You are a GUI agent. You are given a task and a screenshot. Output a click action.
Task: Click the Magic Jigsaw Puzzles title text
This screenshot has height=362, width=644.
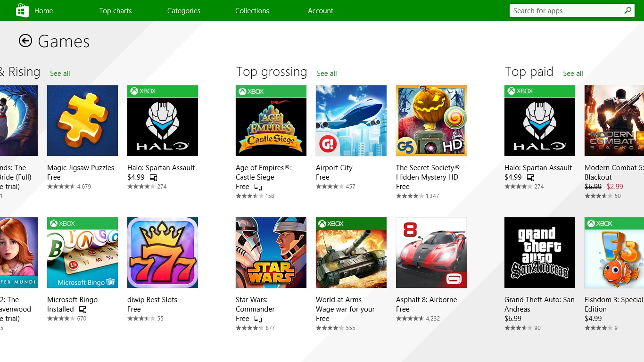click(x=81, y=168)
